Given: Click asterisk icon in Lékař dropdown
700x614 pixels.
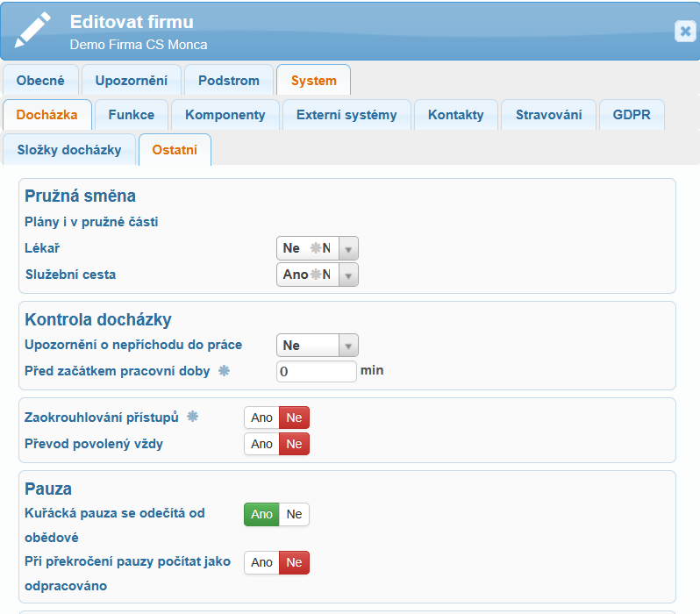Looking at the screenshot, I should 316,248.
